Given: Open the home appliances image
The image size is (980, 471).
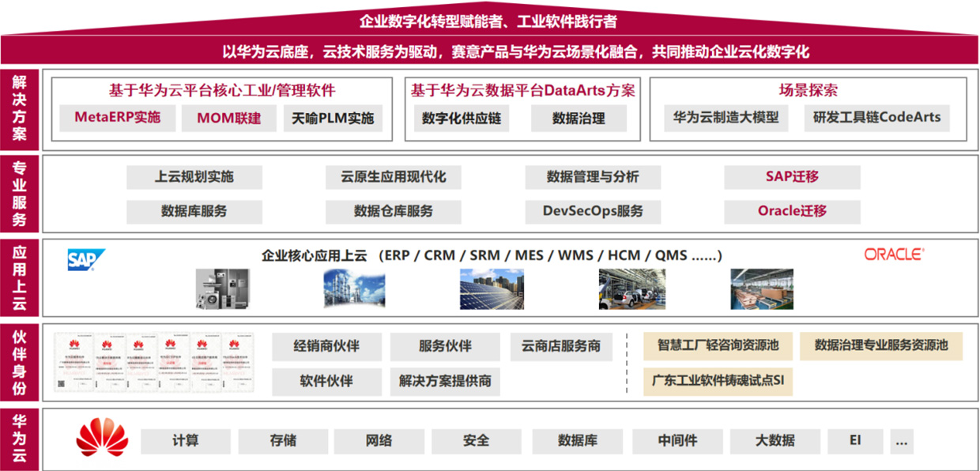Looking at the screenshot, I should point(222,288).
